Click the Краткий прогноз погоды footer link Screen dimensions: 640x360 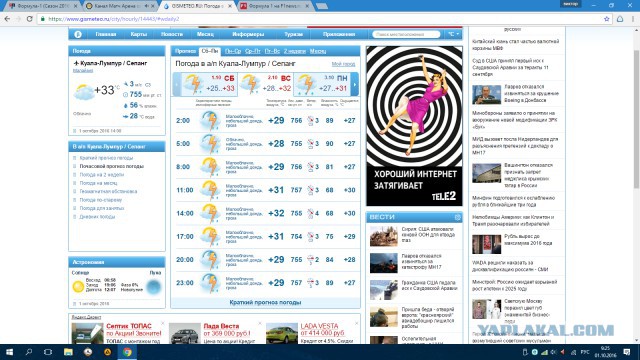pyautogui.click(x=265, y=302)
